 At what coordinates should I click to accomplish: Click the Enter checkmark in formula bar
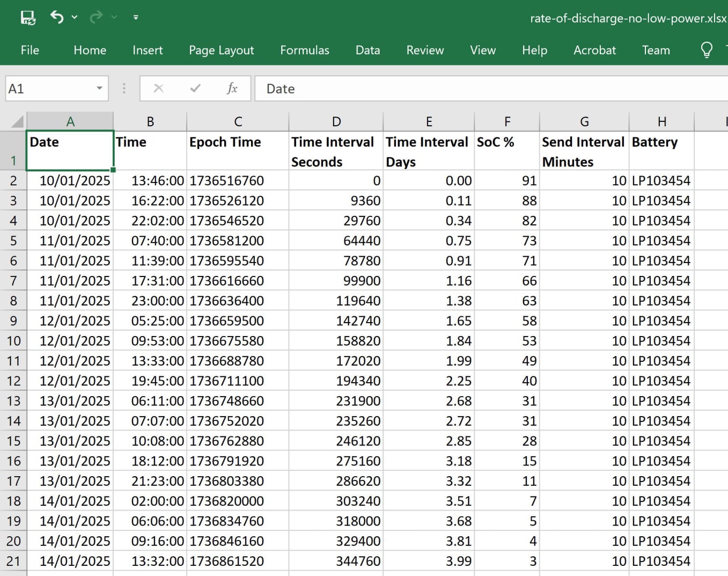195,89
